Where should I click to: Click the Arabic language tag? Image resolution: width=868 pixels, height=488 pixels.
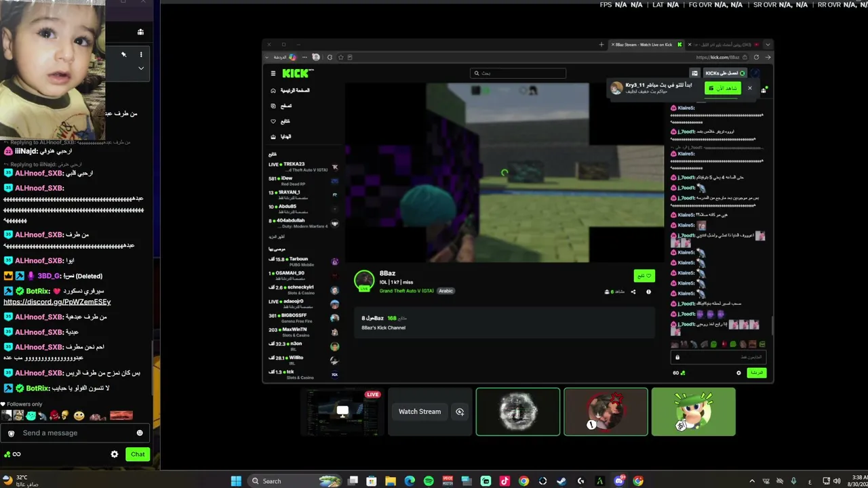[446, 291]
